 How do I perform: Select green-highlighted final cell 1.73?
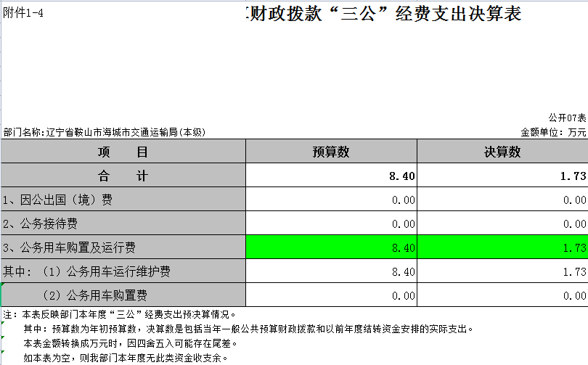point(502,247)
